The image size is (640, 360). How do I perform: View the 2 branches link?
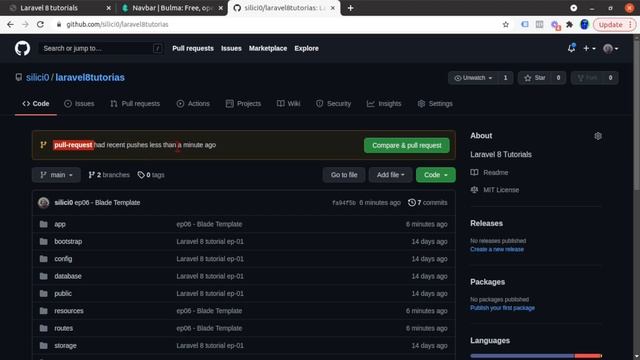(x=109, y=175)
